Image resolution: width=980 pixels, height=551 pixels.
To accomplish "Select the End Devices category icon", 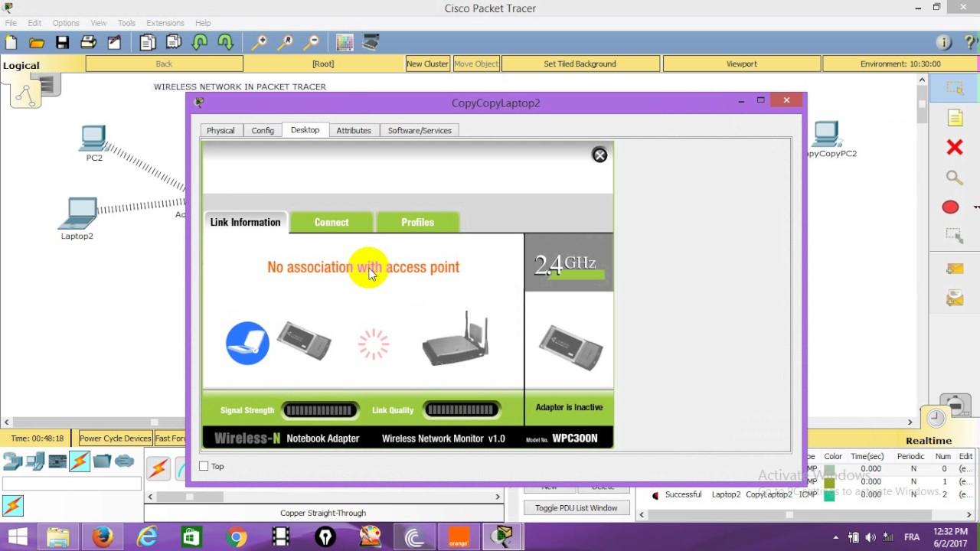I will pos(35,461).
